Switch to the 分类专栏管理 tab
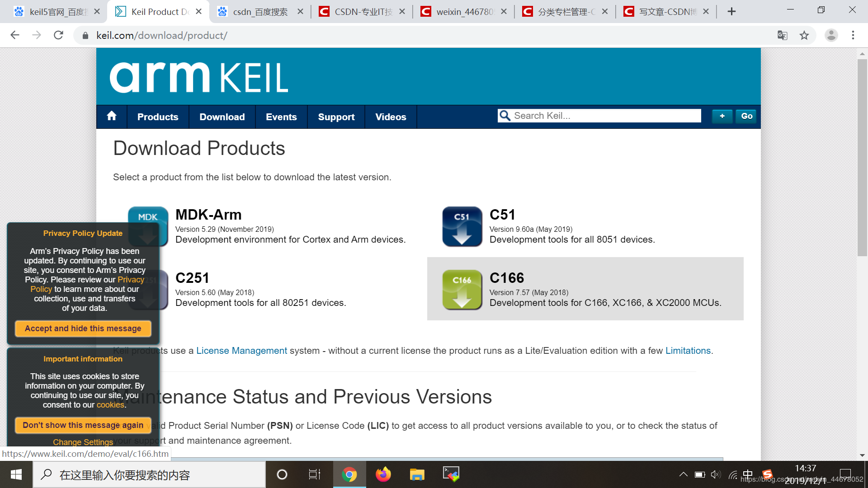This screenshot has width=868, height=488. pos(565,12)
